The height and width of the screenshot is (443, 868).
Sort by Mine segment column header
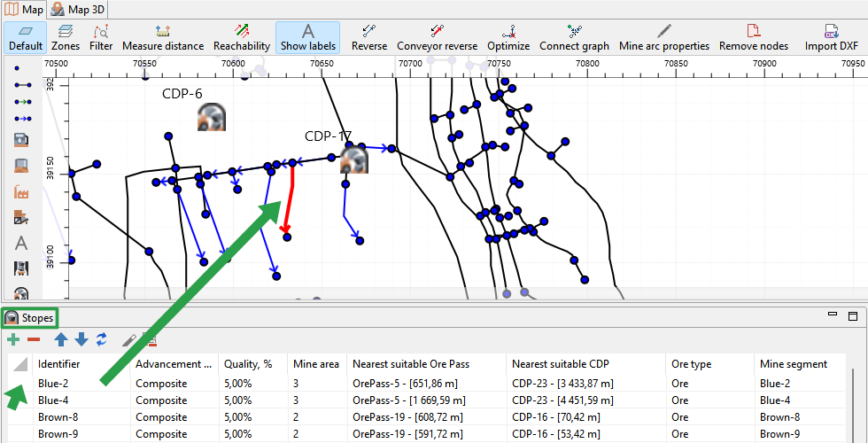click(800, 364)
